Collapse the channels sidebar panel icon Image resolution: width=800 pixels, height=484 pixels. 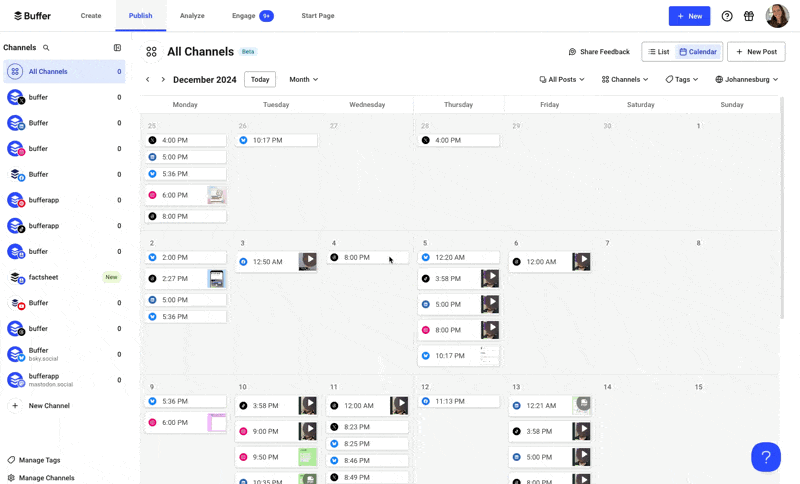click(x=117, y=47)
